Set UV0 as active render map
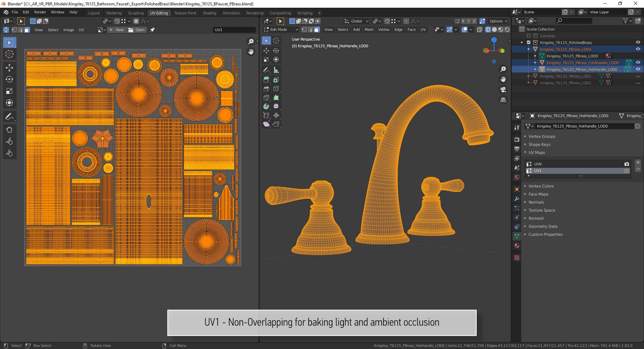The image size is (644, 349). 627,164
